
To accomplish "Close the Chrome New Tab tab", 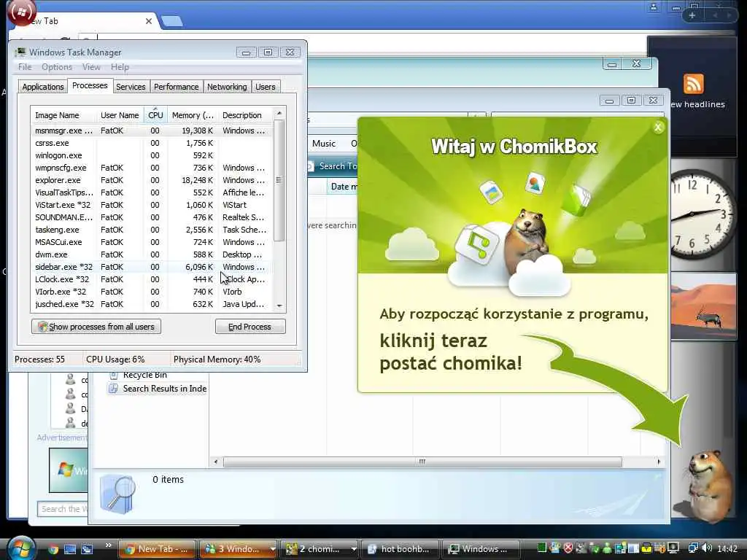I will click(x=149, y=21).
